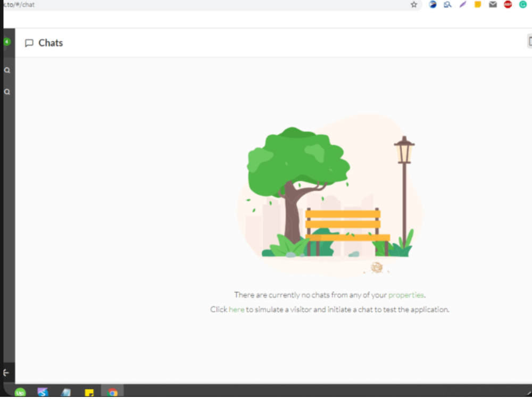This screenshot has height=399, width=532.
Task: Open the red ABP Adblock Plus extension
Action: (x=508, y=4)
